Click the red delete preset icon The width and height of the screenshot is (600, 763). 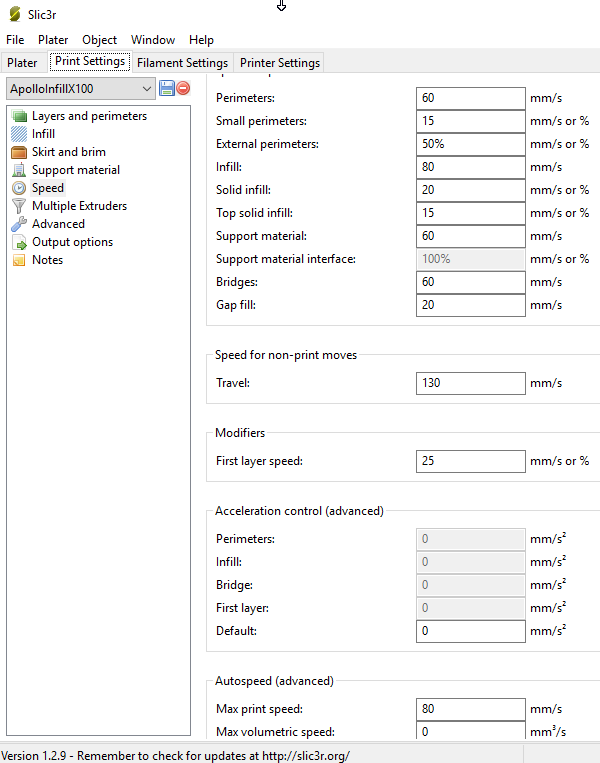point(183,89)
